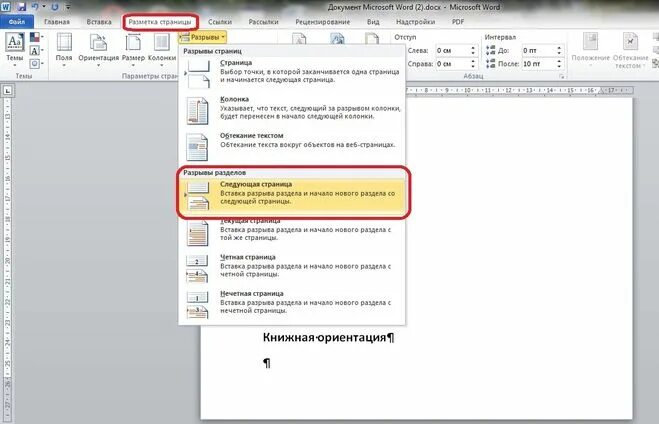Image resolution: width=659 pixels, height=424 pixels.
Task: Adjust the После spacing stepper
Action: pyautogui.click(x=559, y=64)
